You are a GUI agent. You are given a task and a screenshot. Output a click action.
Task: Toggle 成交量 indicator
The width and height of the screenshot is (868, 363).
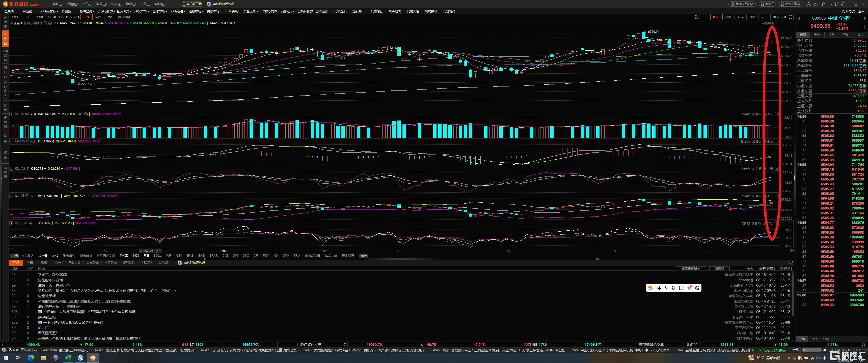pos(43,256)
